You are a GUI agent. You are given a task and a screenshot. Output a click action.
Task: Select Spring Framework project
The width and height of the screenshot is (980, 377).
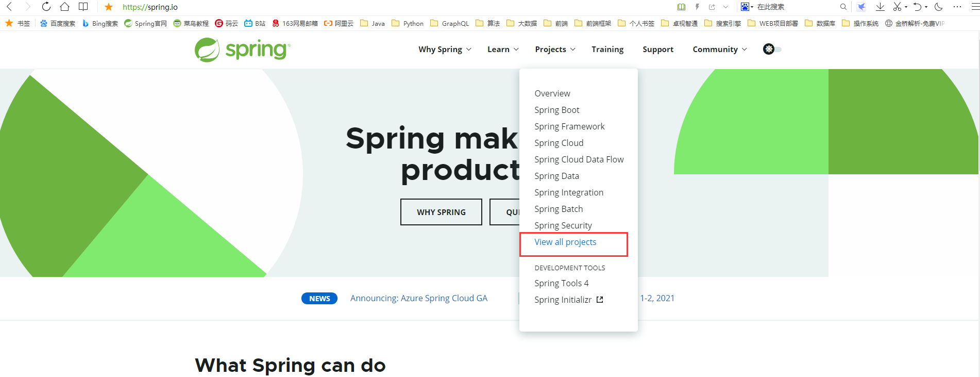(x=569, y=126)
